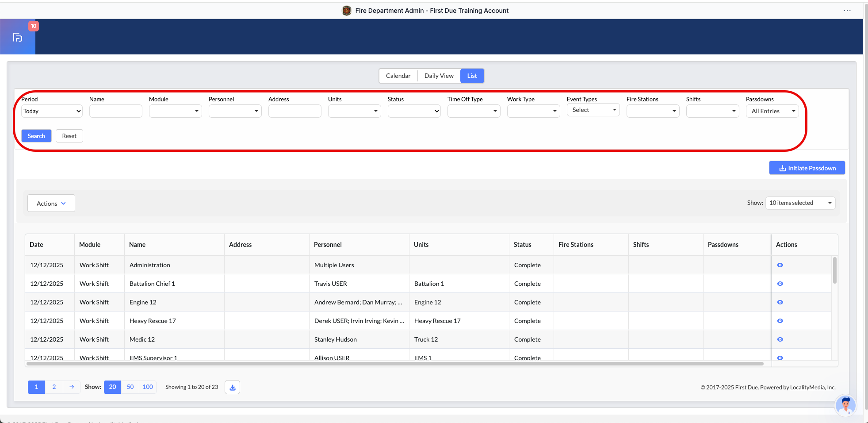
Task: Click the three-dot menu at top right
Action: click(847, 11)
